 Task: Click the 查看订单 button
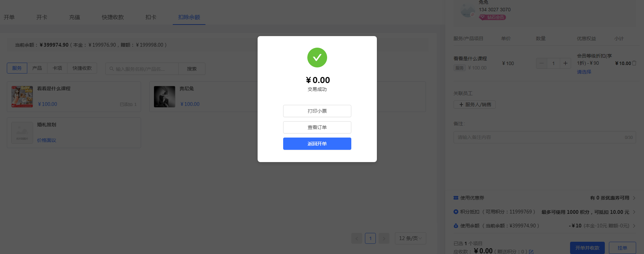pyautogui.click(x=317, y=127)
